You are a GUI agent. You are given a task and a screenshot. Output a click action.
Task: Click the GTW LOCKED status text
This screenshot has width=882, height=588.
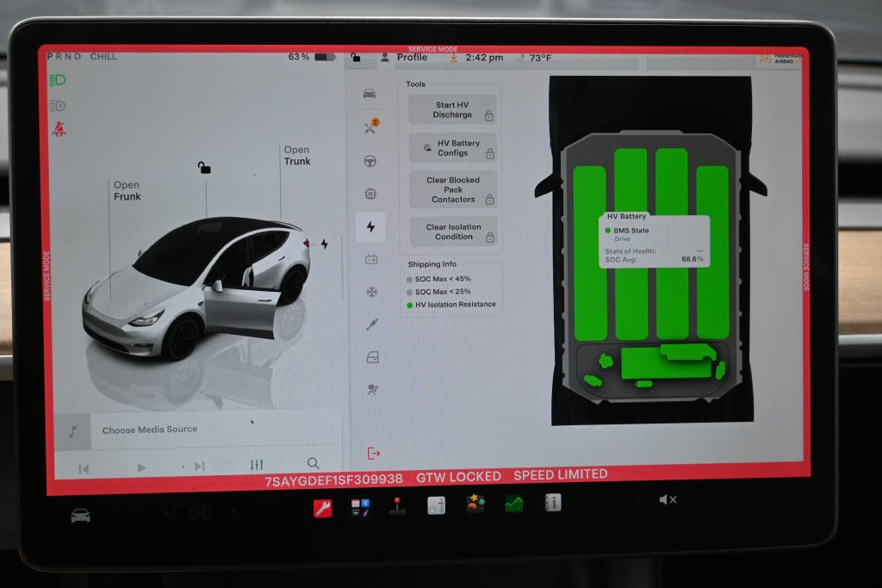coord(458,477)
